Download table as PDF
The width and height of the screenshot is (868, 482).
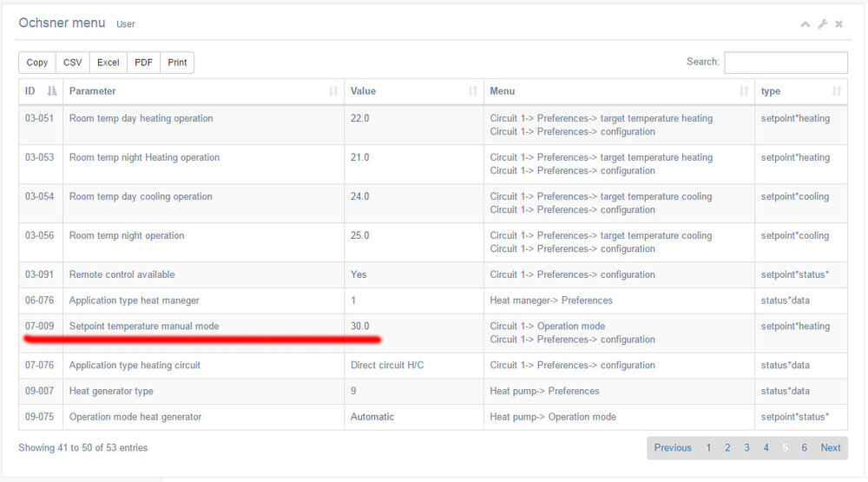point(143,63)
